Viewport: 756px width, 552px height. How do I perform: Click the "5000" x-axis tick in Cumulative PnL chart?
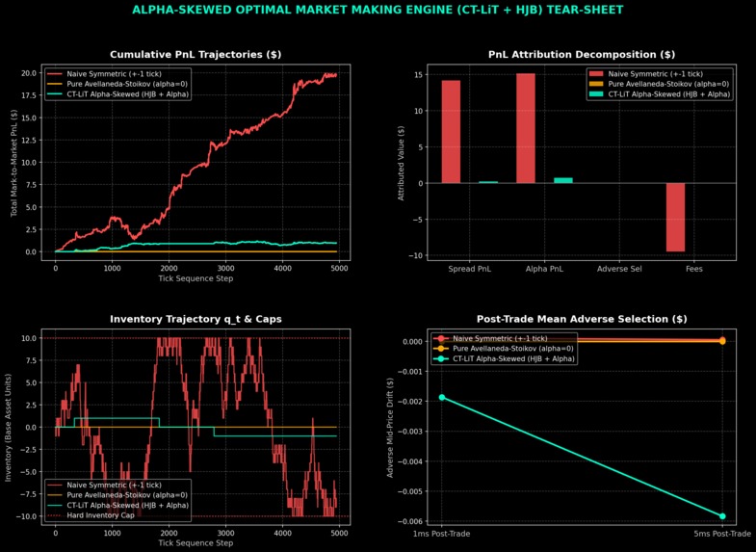339,269
